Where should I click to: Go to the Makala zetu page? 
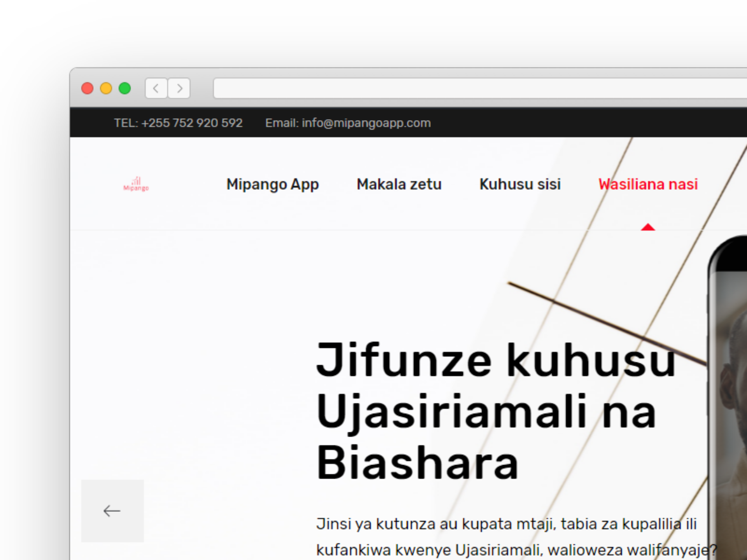(x=399, y=184)
